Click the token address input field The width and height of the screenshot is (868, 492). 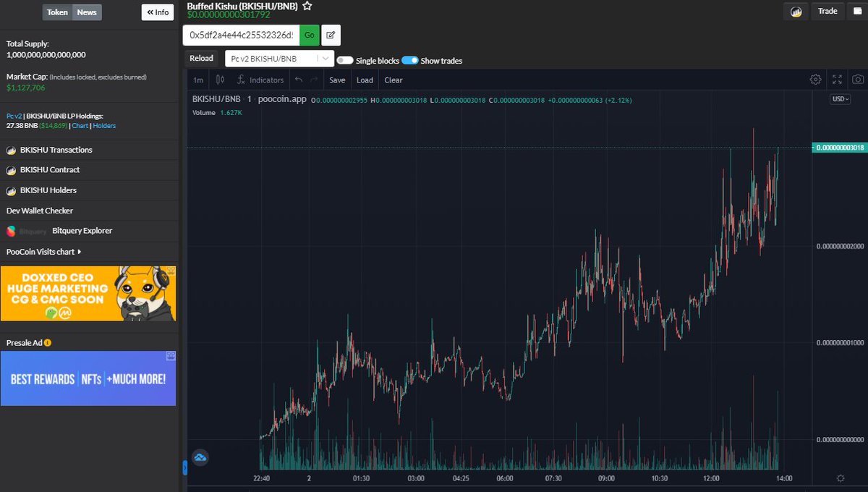tap(242, 35)
